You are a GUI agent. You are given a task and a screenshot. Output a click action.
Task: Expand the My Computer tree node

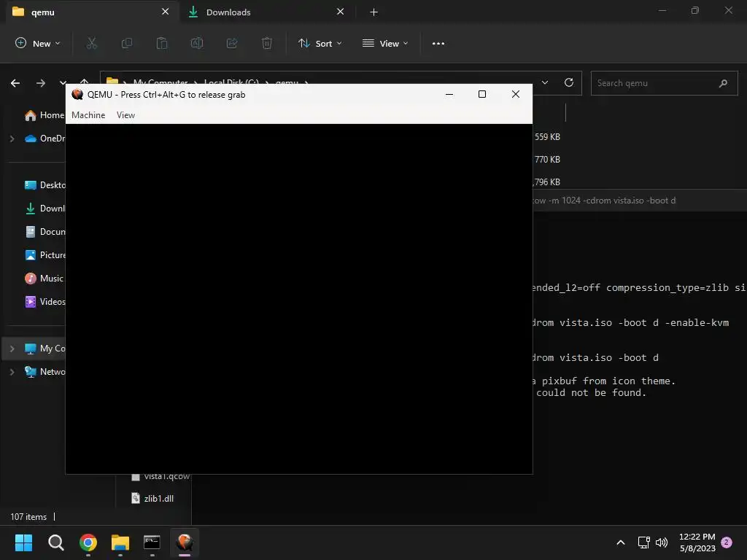(12, 349)
